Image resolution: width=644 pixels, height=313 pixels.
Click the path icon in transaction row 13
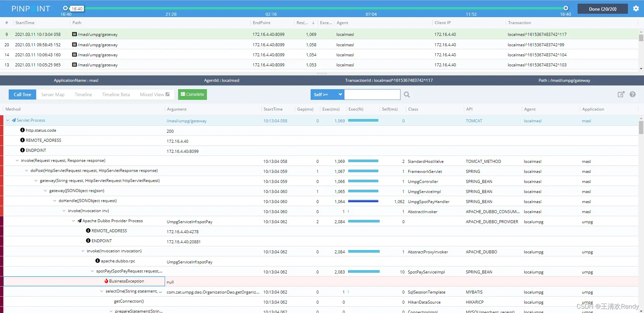pos(74,65)
